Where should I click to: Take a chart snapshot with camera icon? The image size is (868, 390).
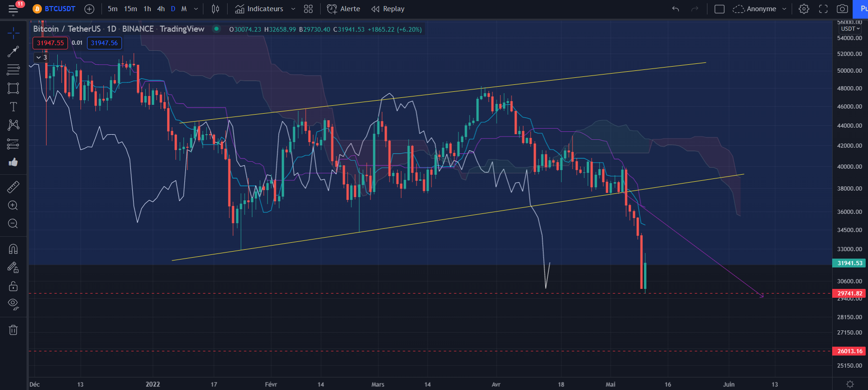tap(842, 9)
